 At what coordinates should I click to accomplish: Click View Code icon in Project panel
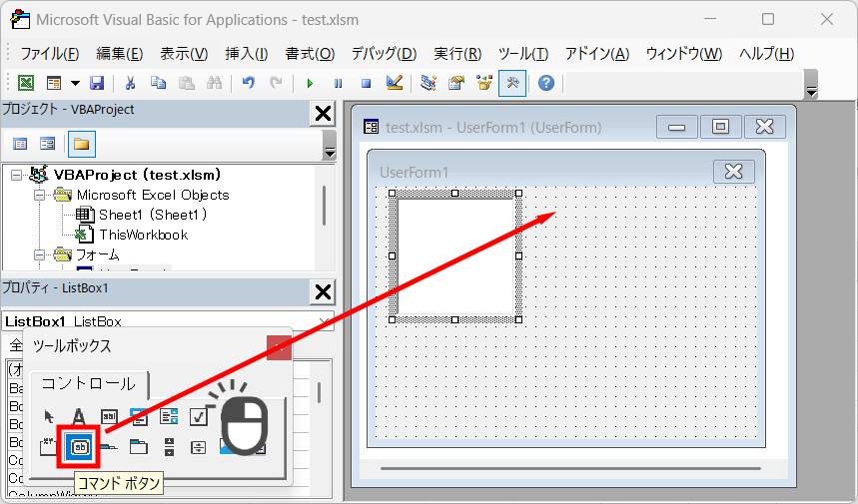20,144
